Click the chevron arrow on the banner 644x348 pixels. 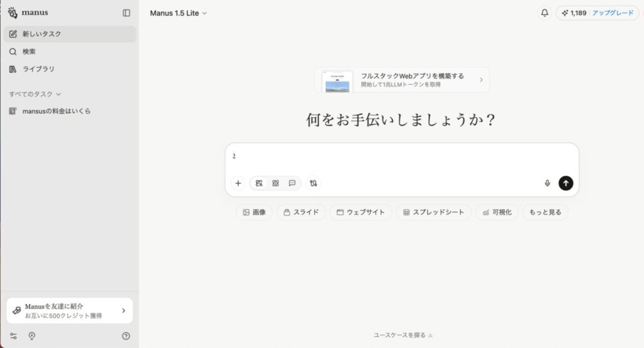click(481, 80)
